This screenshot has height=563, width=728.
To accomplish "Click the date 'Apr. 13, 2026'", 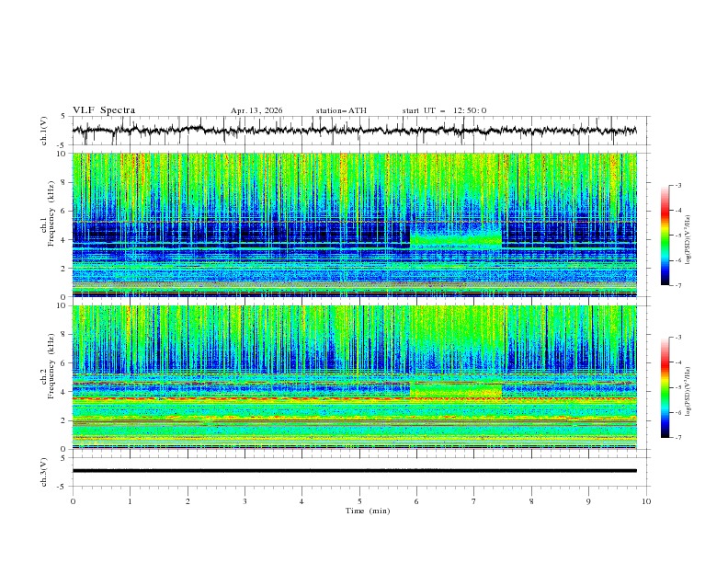I will (256, 110).
